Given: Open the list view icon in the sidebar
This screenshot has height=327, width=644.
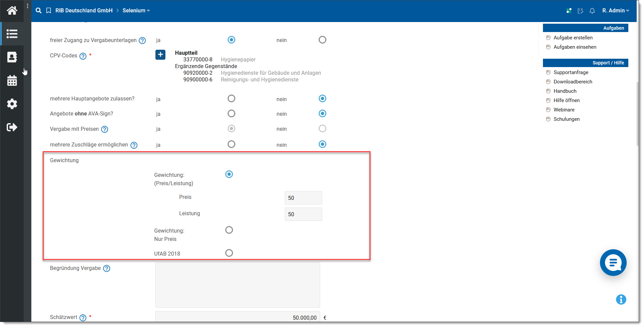Looking at the screenshot, I should (x=12, y=34).
